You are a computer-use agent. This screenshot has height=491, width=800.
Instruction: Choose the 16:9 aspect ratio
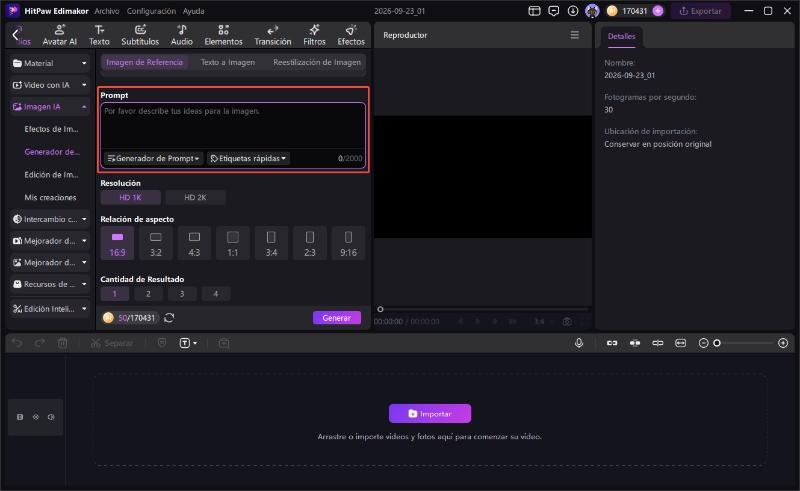pos(117,243)
